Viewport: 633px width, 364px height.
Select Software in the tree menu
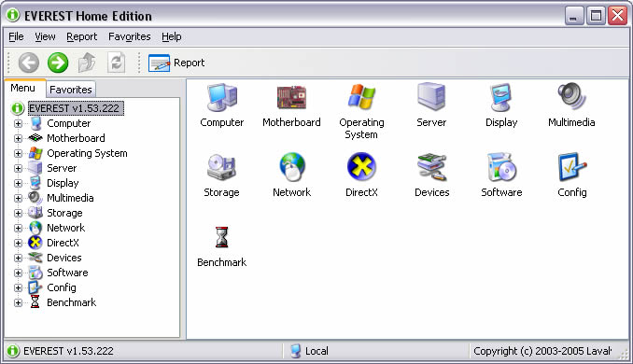pos(67,273)
